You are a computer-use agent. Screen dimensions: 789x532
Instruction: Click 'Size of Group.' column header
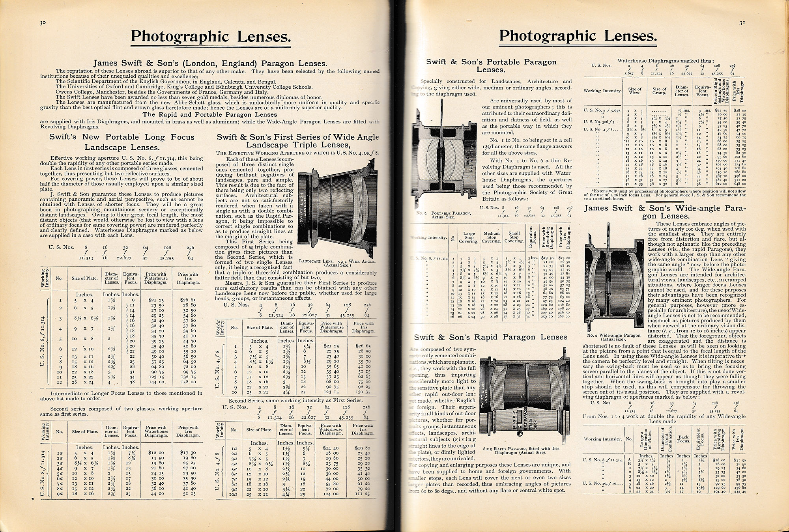coord(659,91)
